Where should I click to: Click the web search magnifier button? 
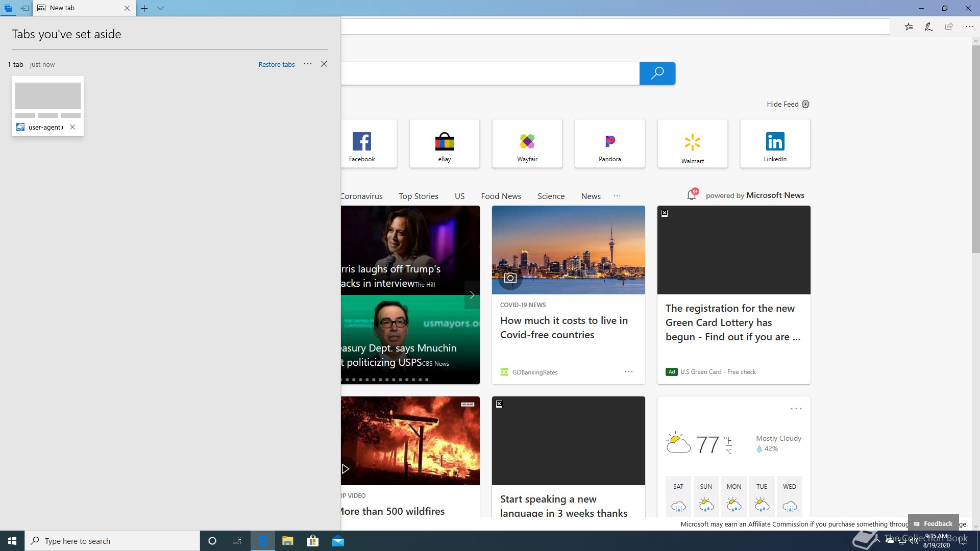tap(657, 73)
